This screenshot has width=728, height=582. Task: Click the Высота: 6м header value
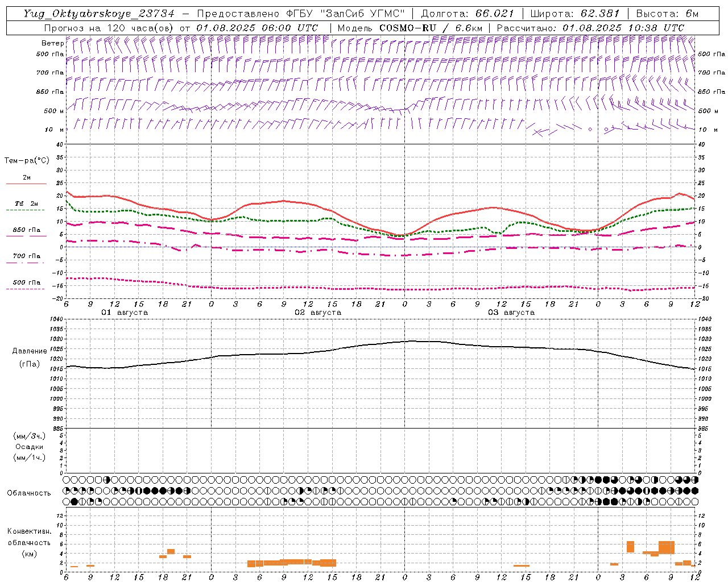[667, 14]
